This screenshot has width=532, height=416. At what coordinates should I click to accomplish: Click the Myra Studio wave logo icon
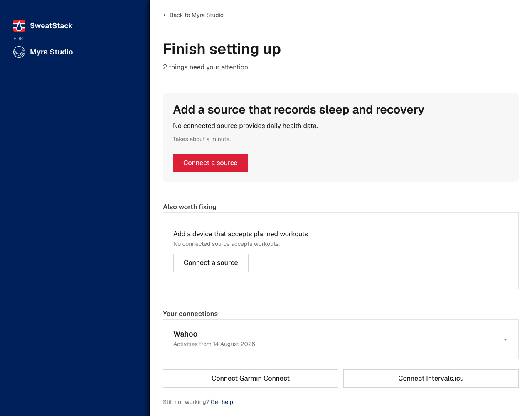[x=19, y=52]
